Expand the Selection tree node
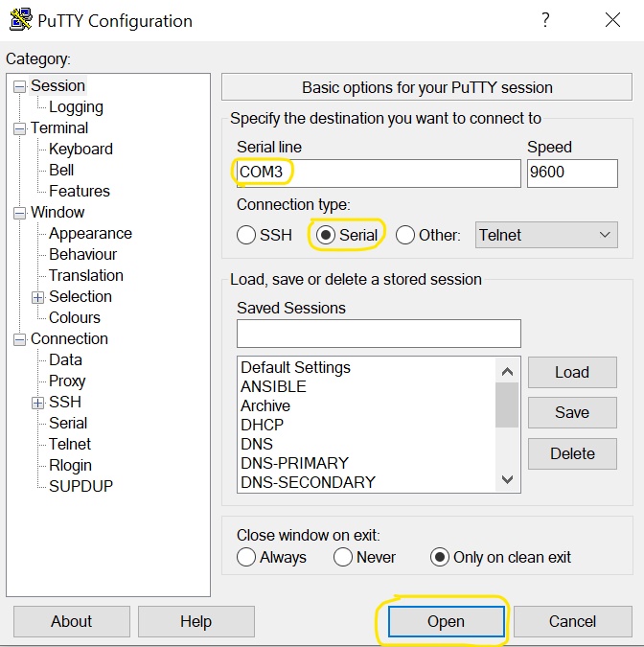Image resolution: width=644 pixels, height=647 pixels. [38, 297]
